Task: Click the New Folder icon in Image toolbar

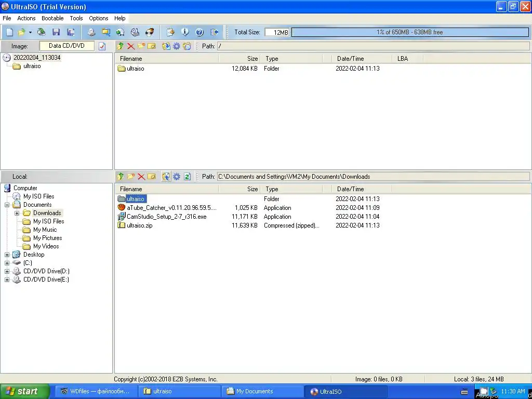Action: point(141,46)
